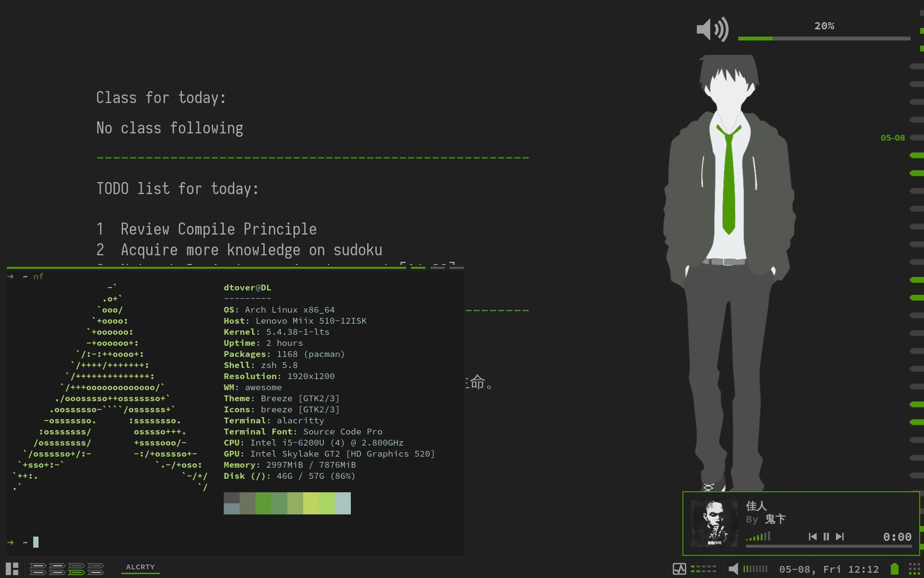
Task: Switch to last tag in bottom row
Action: pyautogui.click(x=95, y=572)
